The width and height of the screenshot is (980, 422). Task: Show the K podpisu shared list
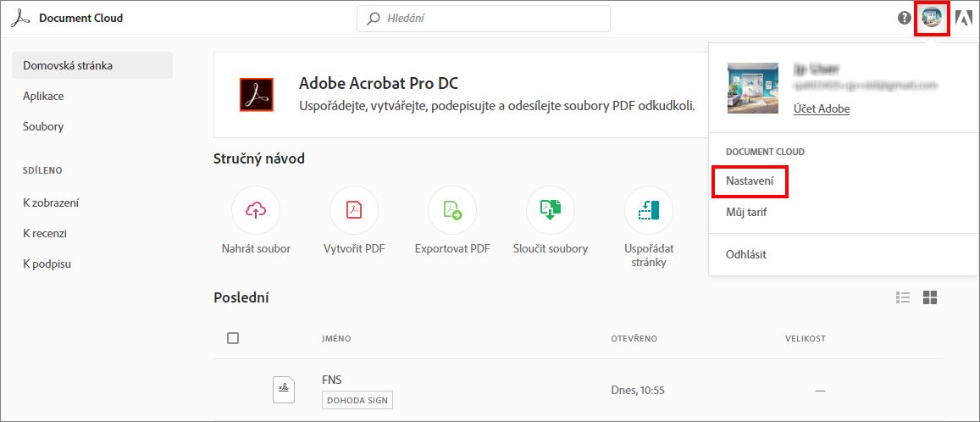[47, 264]
